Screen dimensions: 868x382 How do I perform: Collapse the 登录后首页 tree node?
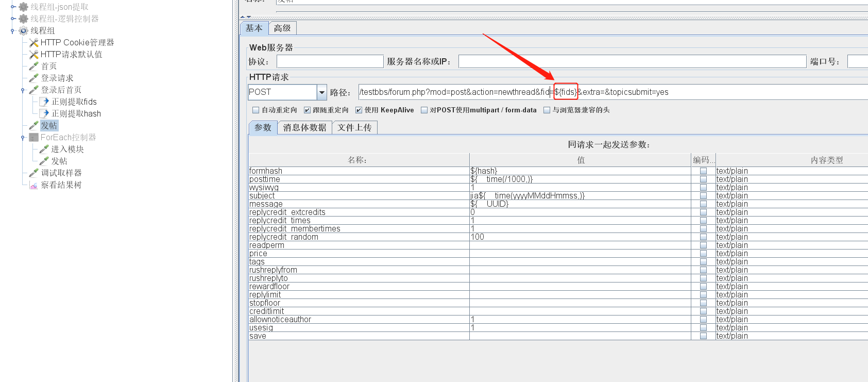coord(23,90)
